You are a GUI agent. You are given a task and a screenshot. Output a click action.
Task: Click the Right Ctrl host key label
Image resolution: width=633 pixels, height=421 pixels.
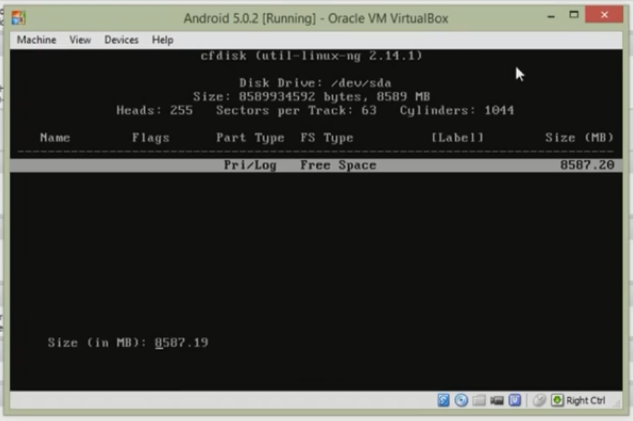(x=585, y=400)
